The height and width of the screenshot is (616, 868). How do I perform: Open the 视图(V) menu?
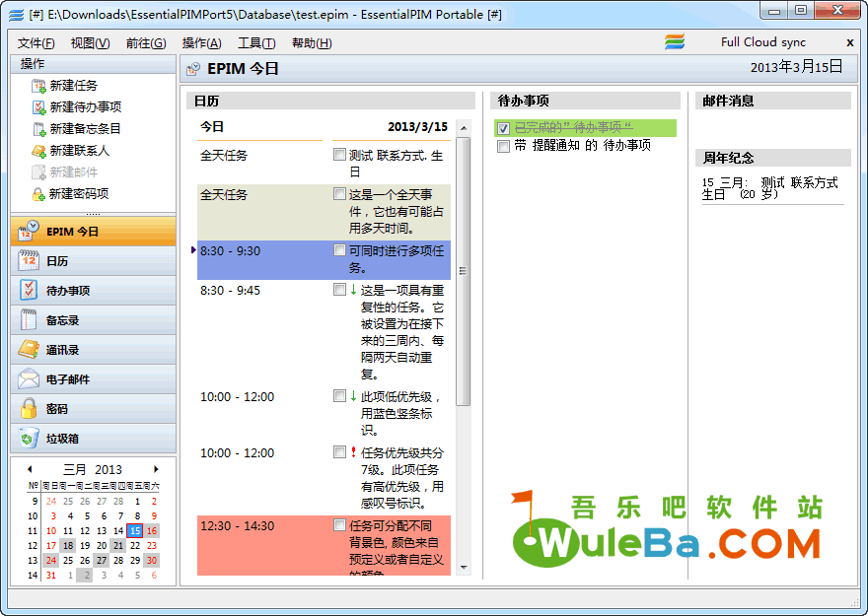point(90,43)
